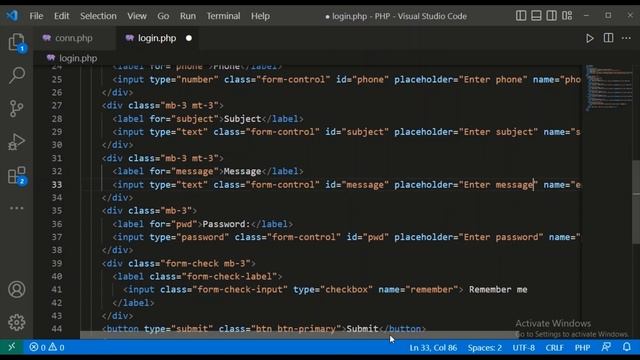This screenshot has width=640, height=360.
Task: Open the Extensions view
Action: pos(17,175)
